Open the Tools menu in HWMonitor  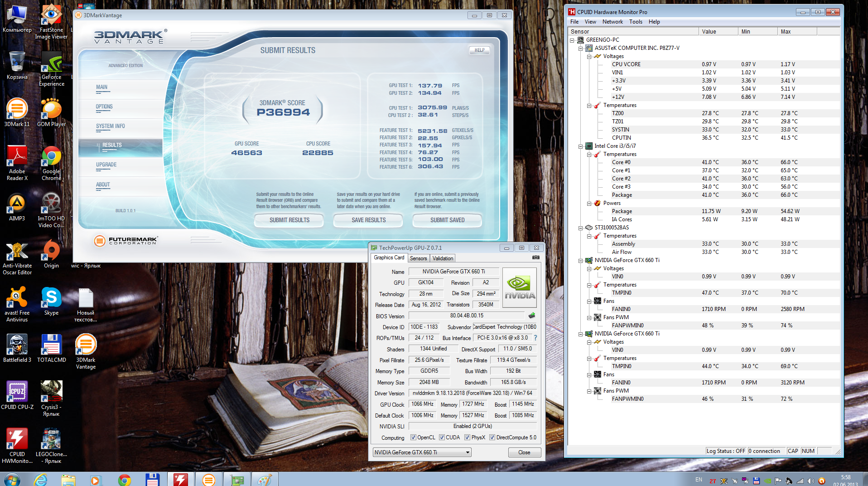[x=636, y=22]
